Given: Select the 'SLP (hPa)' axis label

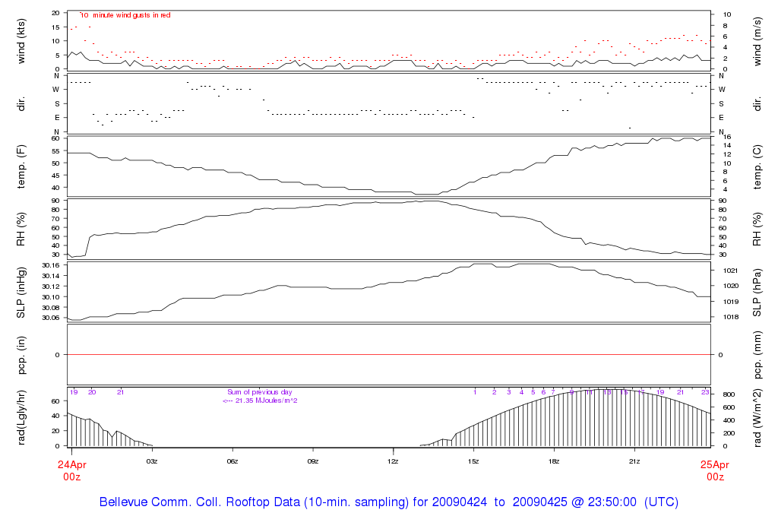Looking at the screenshot, I should click(x=757, y=293).
